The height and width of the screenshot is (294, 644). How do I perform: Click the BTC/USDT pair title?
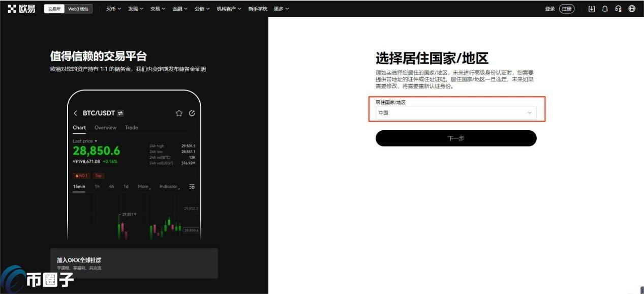[99, 113]
